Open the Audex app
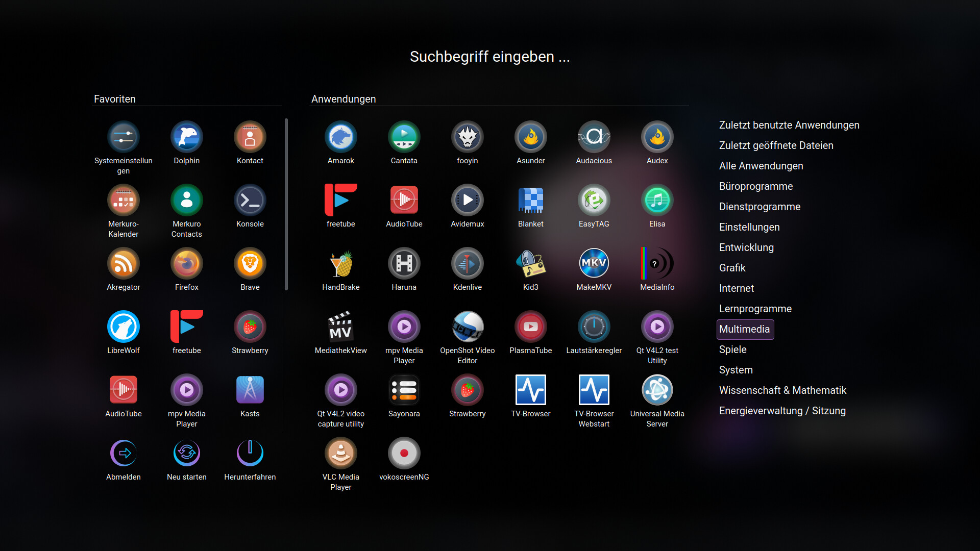 point(657,143)
